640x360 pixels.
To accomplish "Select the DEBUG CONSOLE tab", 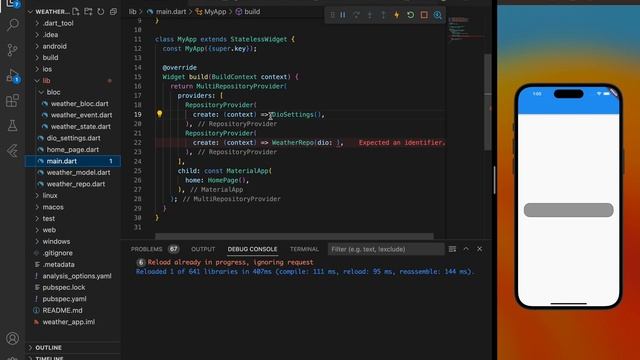I will (x=252, y=249).
